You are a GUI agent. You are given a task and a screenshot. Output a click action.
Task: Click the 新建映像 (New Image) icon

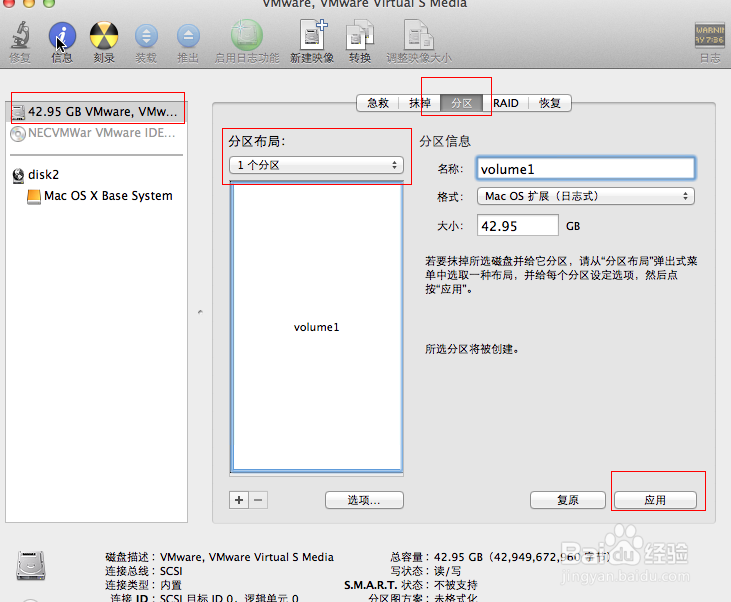(x=312, y=35)
